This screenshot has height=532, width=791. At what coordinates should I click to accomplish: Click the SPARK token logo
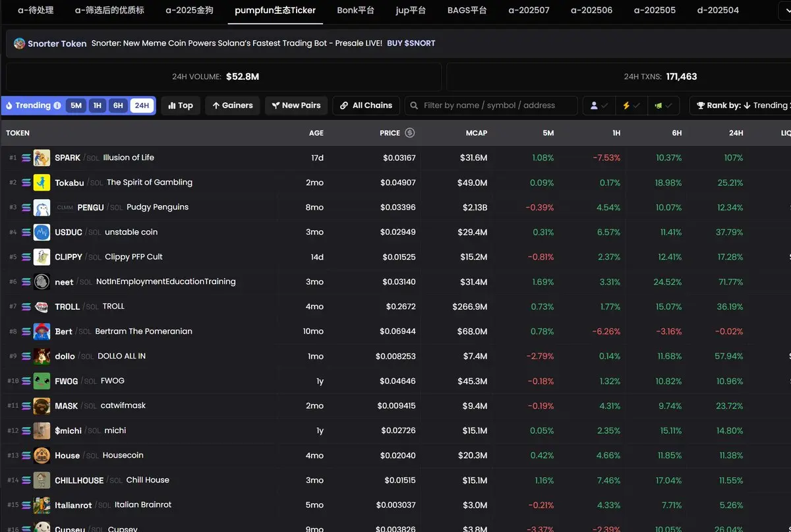tap(42, 158)
